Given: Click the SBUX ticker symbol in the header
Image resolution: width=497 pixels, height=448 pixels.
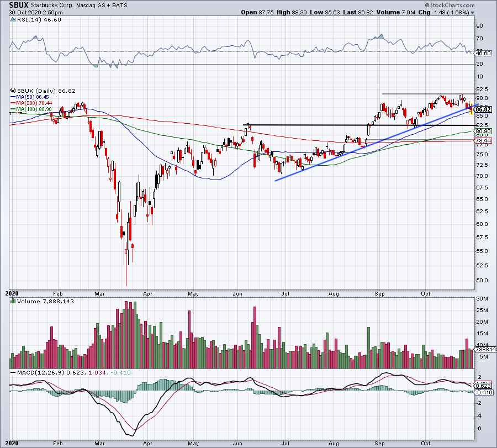Looking at the screenshot, I should 19,5.
